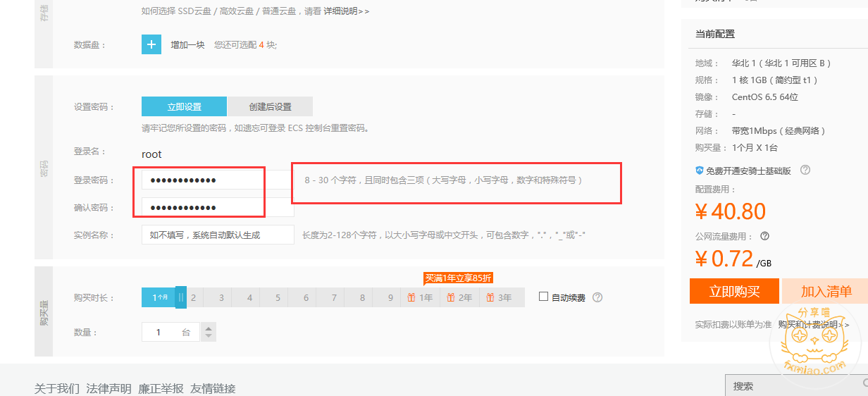Click the ¥40.80 configuration fee
The height and width of the screenshot is (396, 868).
click(730, 211)
